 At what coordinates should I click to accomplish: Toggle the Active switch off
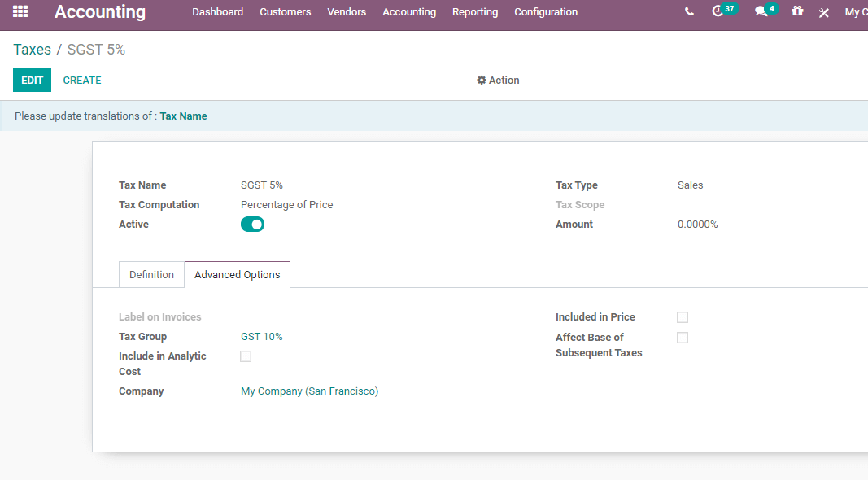click(x=252, y=225)
